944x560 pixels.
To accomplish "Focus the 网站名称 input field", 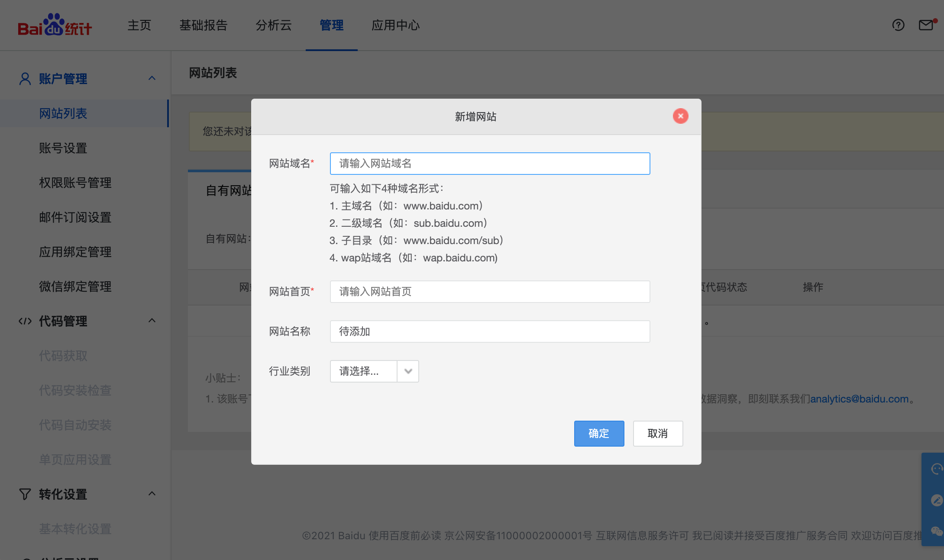I will pos(490,331).
